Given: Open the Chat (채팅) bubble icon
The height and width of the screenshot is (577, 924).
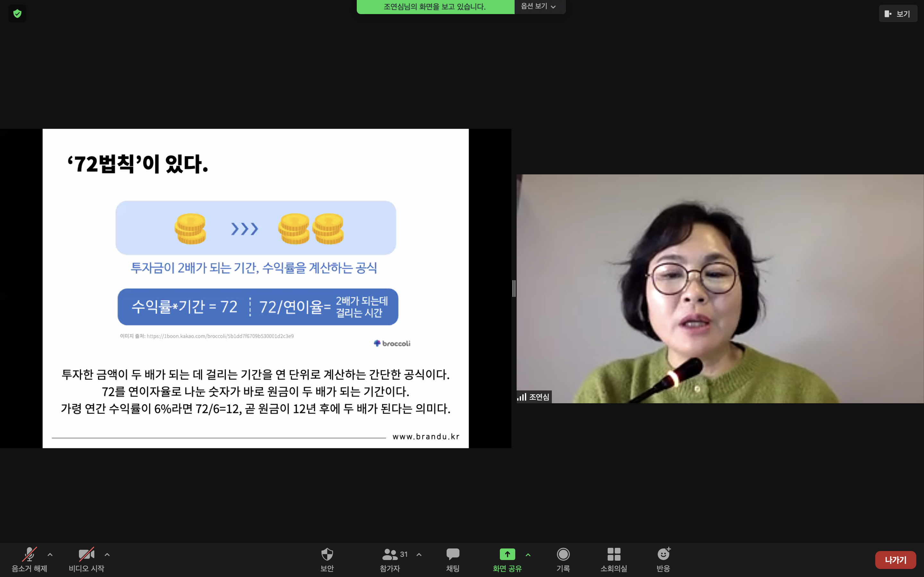Looking at the screenshot, I should pyautogui.click(x=452, y=554).
